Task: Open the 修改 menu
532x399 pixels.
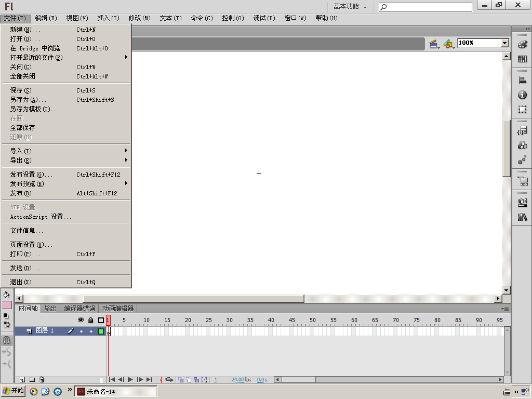Action: 139,18
